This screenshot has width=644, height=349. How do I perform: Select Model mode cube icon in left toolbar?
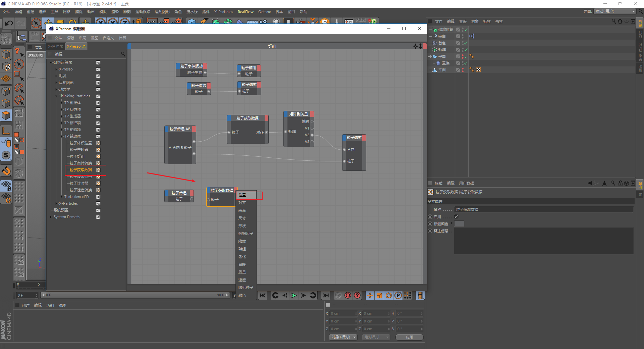point(6,54)
